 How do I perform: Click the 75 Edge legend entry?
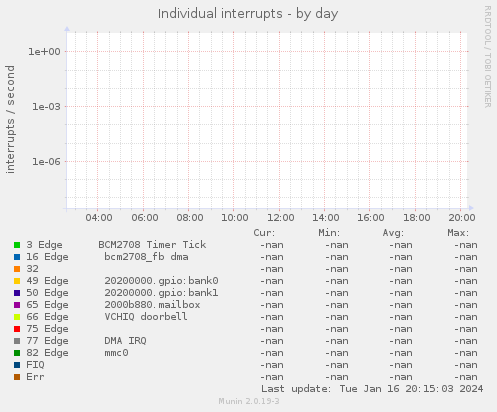47,329
